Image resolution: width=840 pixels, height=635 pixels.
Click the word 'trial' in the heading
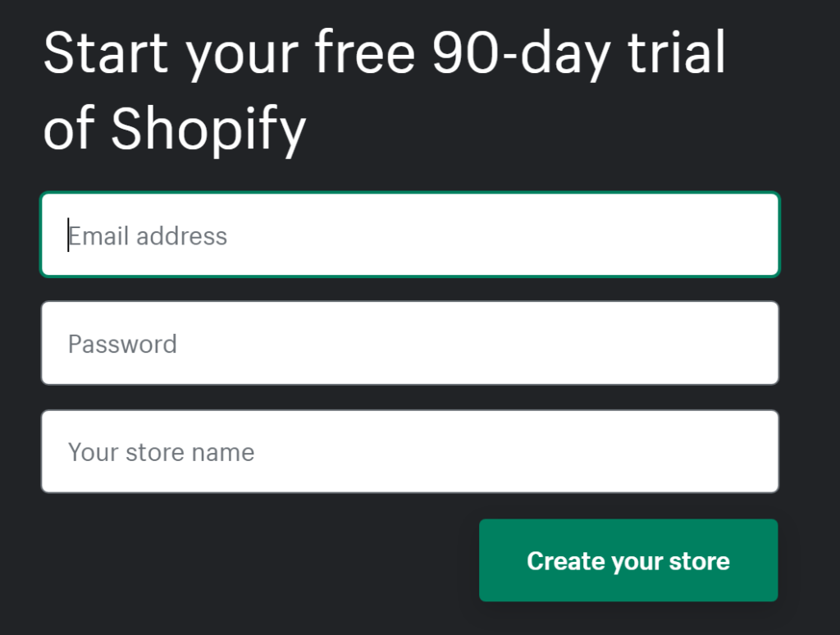(677, 52)
